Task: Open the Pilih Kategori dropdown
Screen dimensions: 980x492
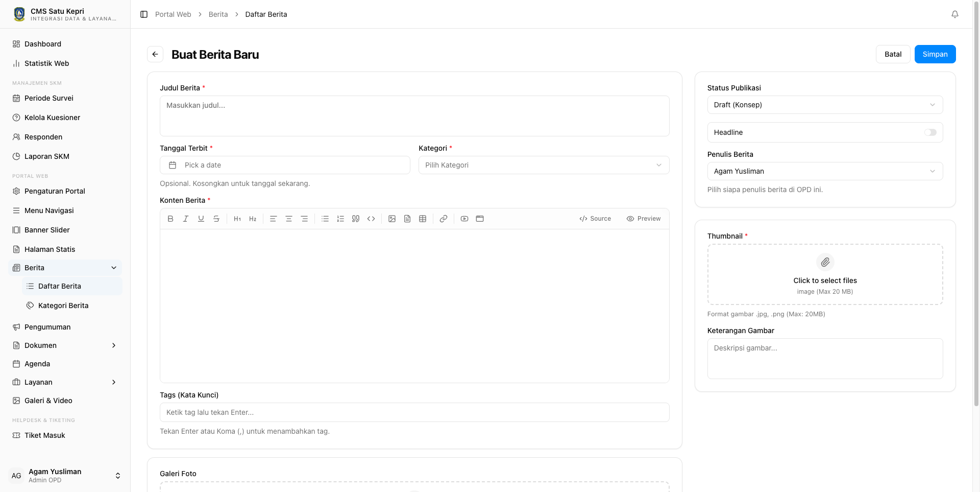Action: point(544,165)
